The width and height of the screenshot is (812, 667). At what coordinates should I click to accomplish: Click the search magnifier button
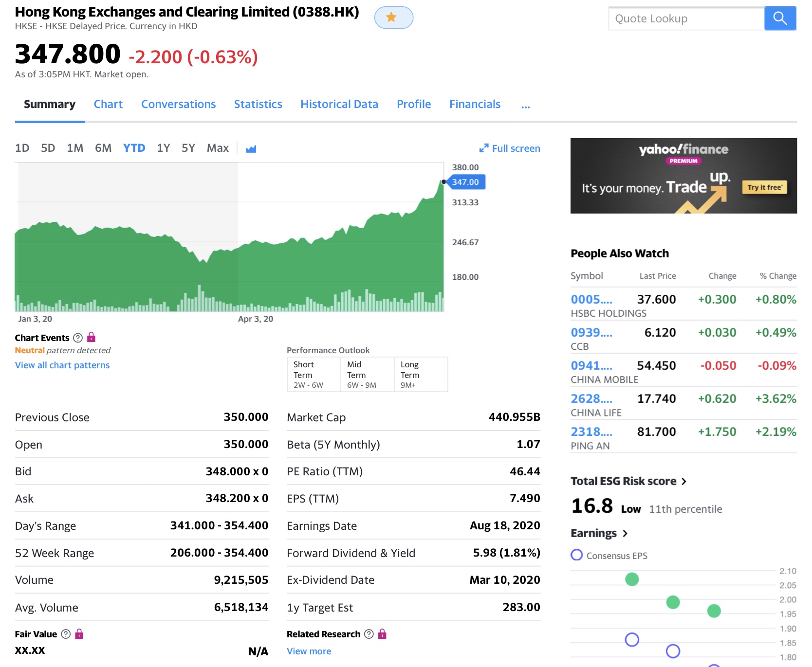point(780,18)
